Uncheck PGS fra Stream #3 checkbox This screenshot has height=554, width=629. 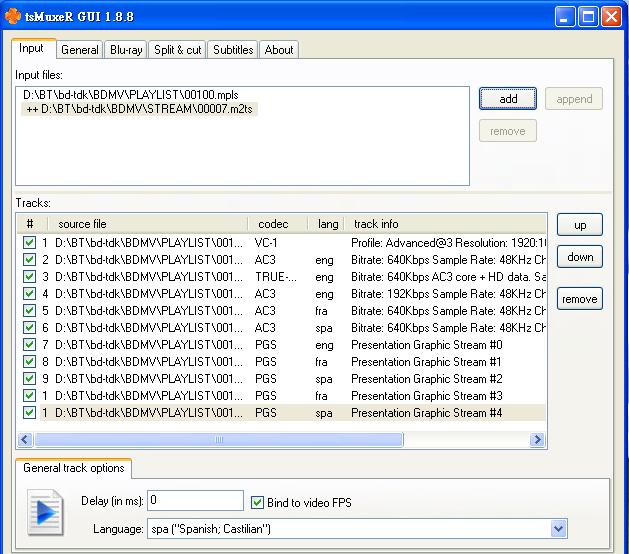(x=29, y=396)
